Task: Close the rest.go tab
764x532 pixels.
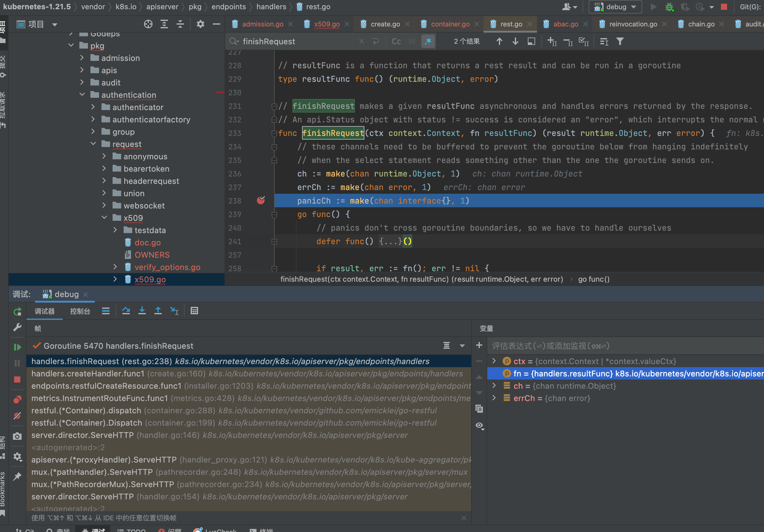Action: coord(529,24)
